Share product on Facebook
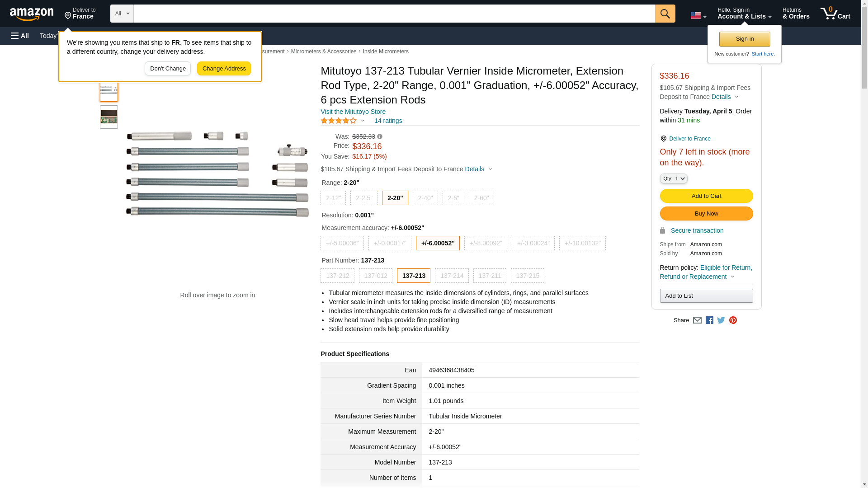This screenshot has width=868, height=488. 709,320
